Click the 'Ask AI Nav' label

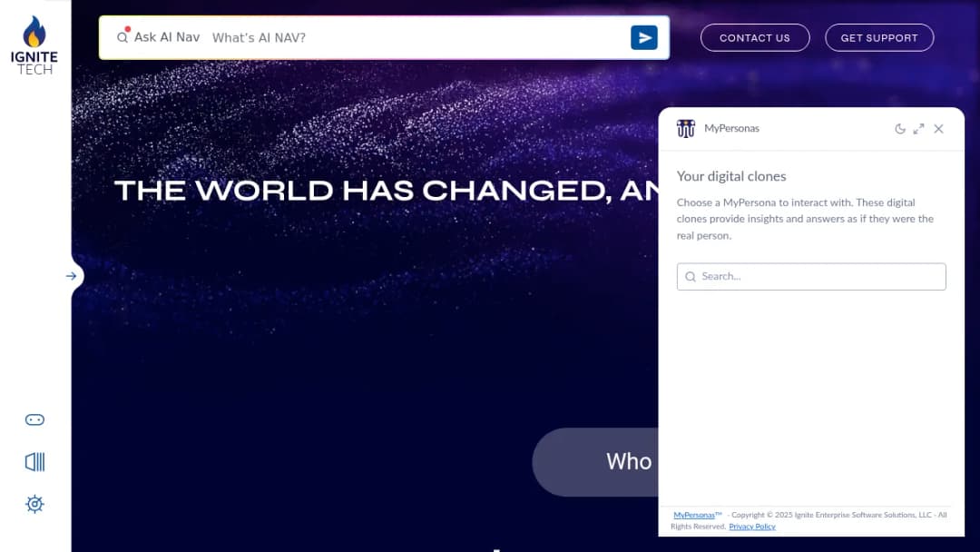click(x=167, y=37)
